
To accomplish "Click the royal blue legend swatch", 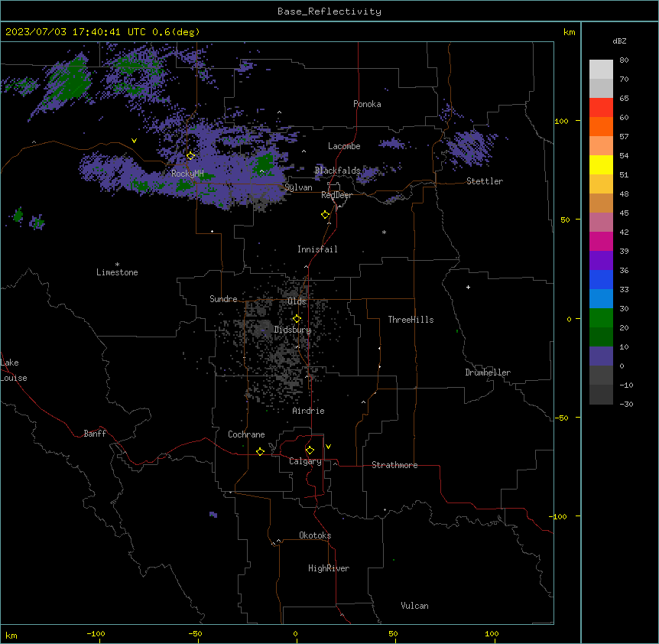I will click(x=601, y=279).
